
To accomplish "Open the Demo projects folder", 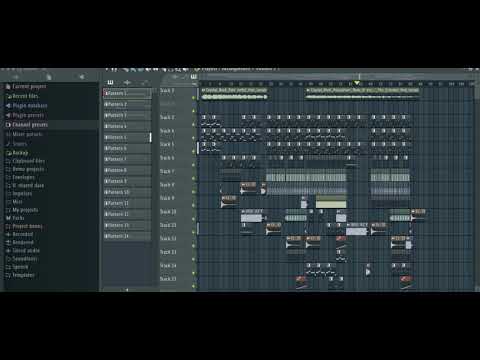I will tap(25, 169).
